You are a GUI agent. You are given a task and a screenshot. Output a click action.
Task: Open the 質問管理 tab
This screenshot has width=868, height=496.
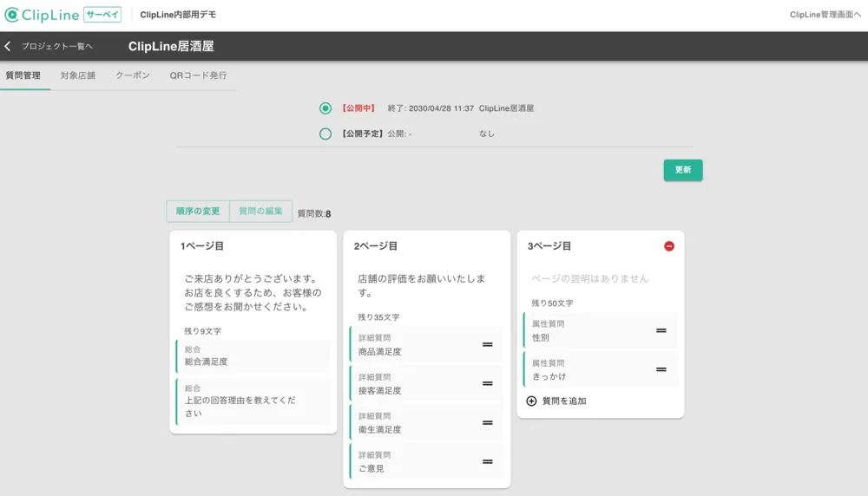click(x=23, y=75)
